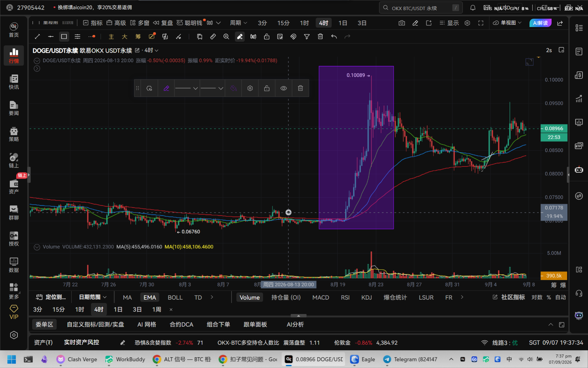Open the magnifier zoom tool
The width and height of the screenshot is (588, 368).
pos(226,37)
